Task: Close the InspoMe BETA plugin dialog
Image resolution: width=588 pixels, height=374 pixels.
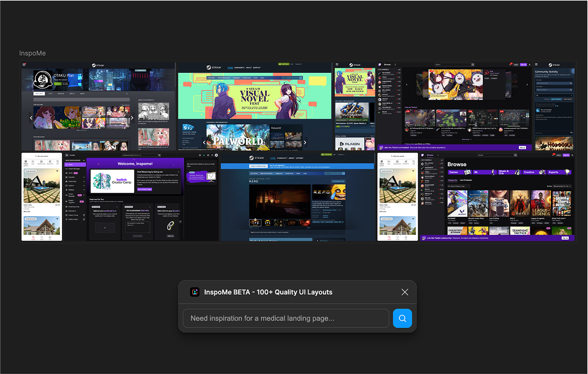Action: [405, 292]
